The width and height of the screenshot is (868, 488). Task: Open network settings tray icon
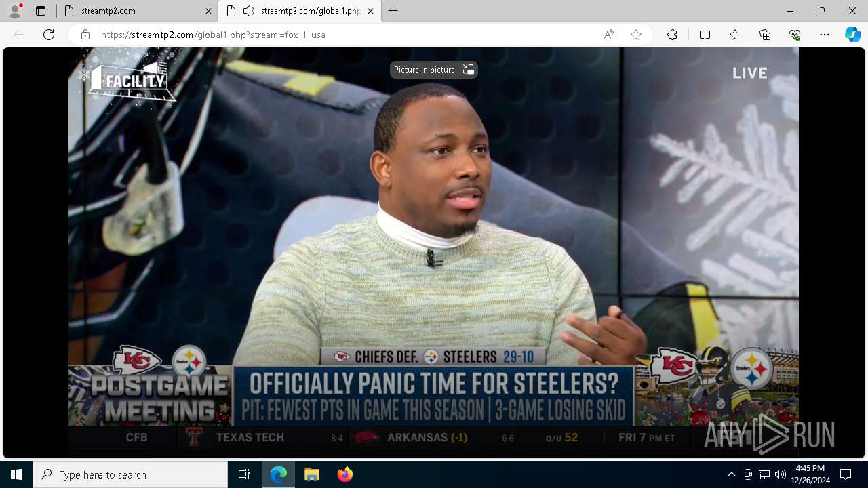click(x=764, y=474)
